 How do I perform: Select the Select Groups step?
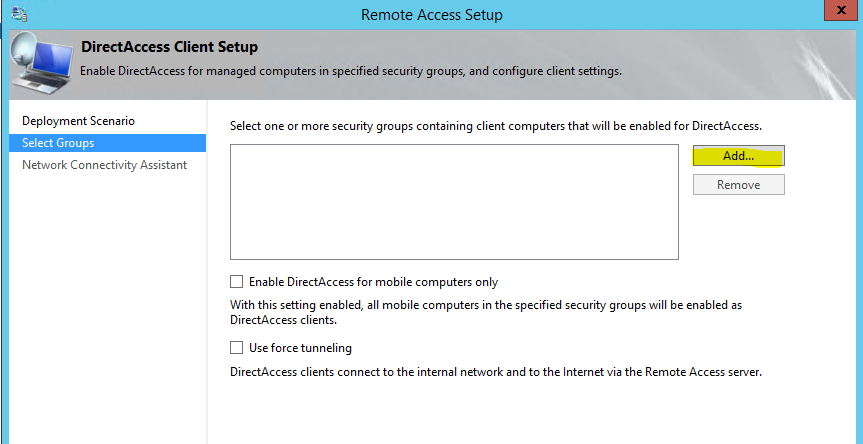click(108, 143)
